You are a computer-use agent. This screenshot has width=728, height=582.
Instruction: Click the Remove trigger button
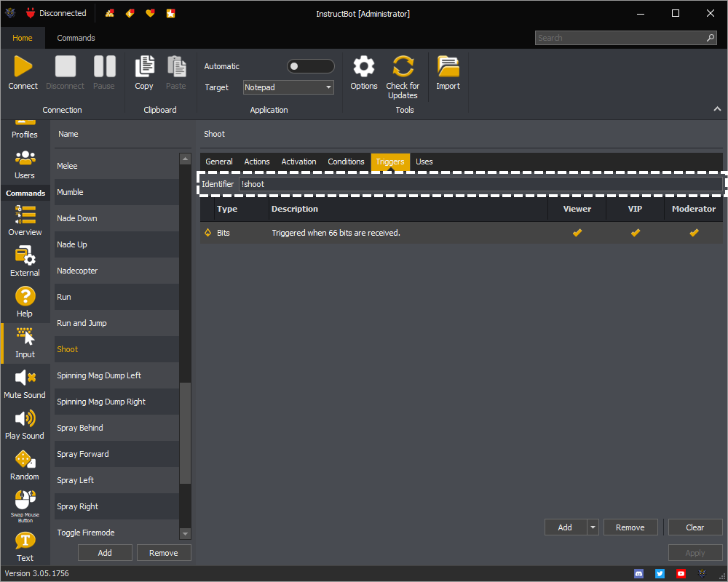click(630, 527)
